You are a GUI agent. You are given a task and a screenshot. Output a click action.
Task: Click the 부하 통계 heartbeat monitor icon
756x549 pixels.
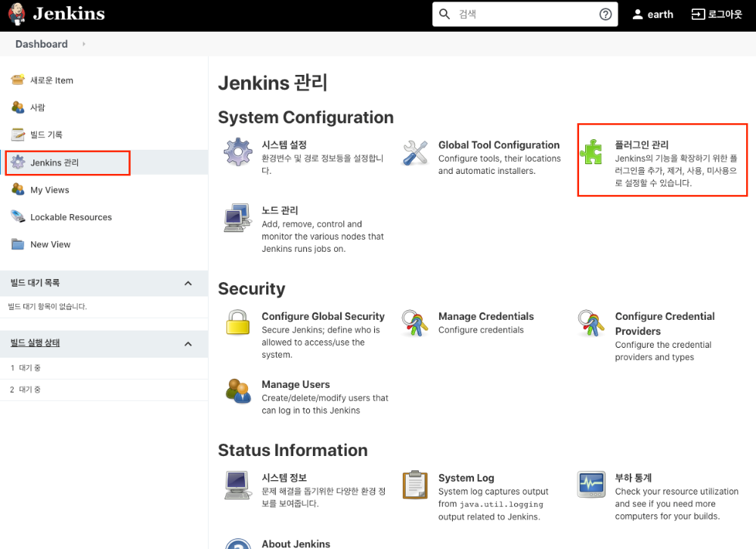point(591,485)
